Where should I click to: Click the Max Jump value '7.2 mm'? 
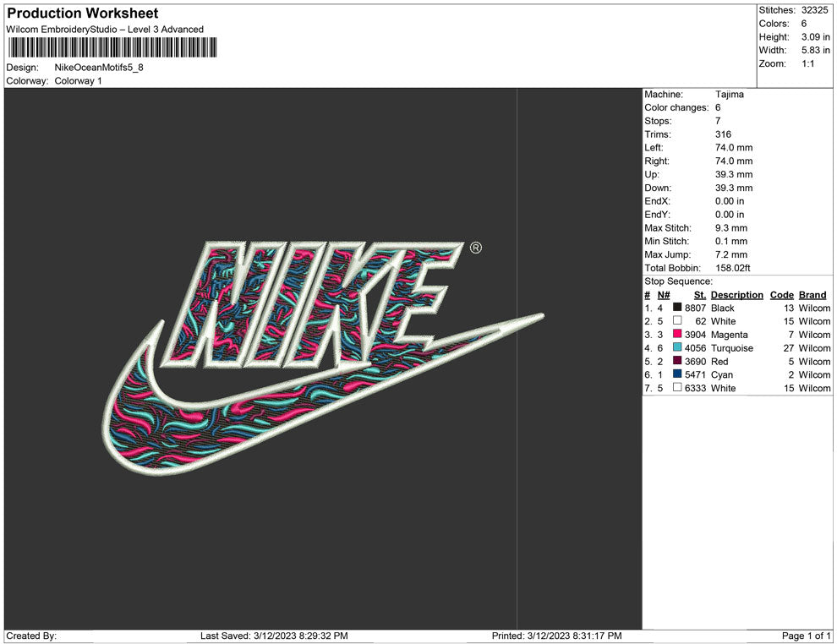(731, 254)
